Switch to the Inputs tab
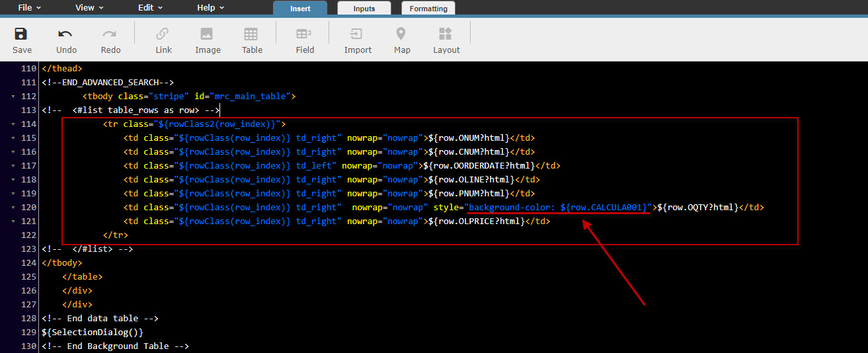The height and width of the screenshot is (353, 868). click(364, 9)
